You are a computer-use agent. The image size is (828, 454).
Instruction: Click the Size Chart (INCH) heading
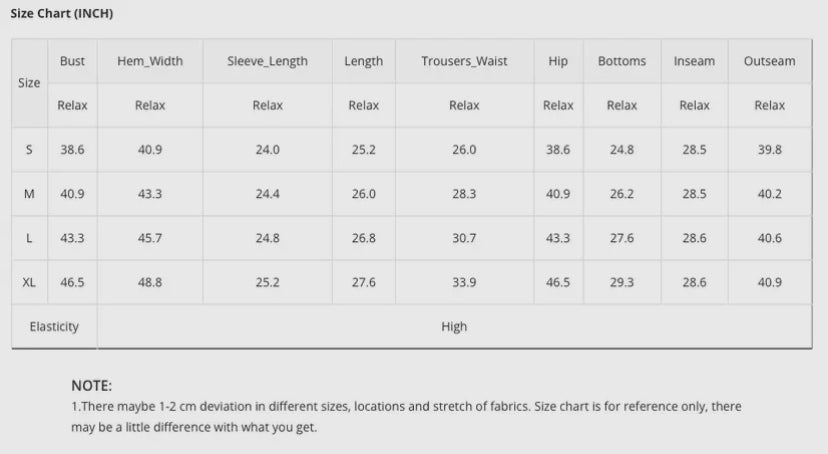coord(62,14)
